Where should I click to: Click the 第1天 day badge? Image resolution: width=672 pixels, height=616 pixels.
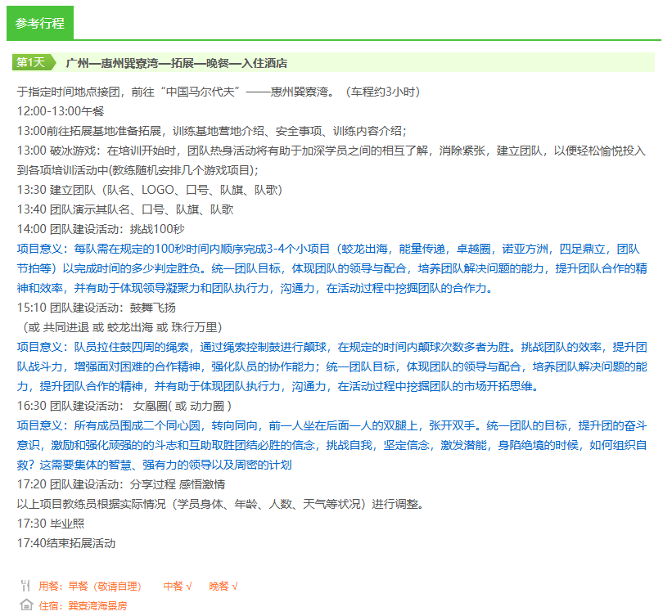point(34,62)
